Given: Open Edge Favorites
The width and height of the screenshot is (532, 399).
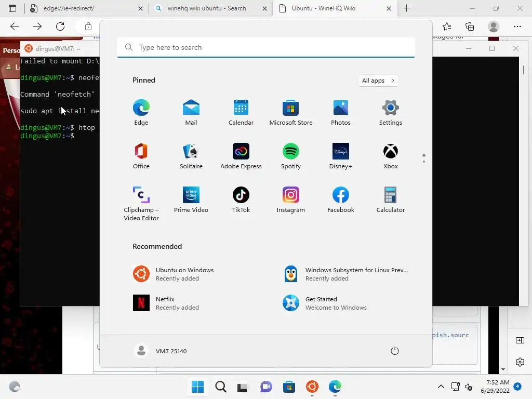Looking at the screenshot, I should pyautogui.click(x=447, y=26).
